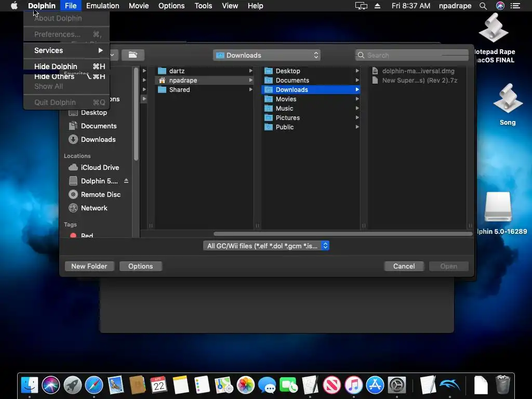Viewport: 532px width, 399px height.
Task: Click the npadrape user name in menu bar
Action: (455, 6)
